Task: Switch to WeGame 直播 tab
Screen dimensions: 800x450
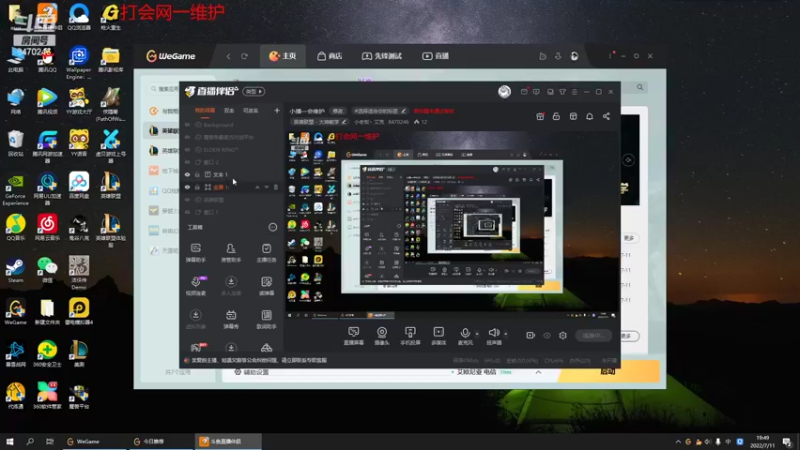Action: [435, 56]
